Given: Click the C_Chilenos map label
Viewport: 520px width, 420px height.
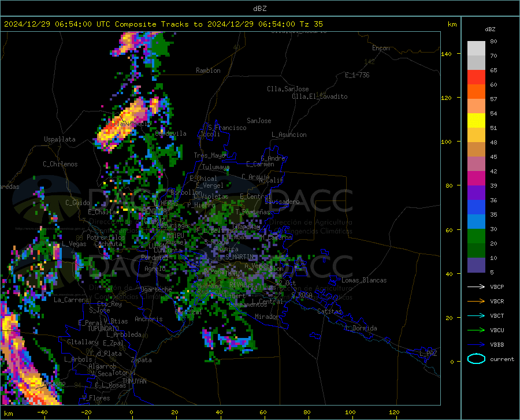Looking at the screenshot, I should coord(60,164).
